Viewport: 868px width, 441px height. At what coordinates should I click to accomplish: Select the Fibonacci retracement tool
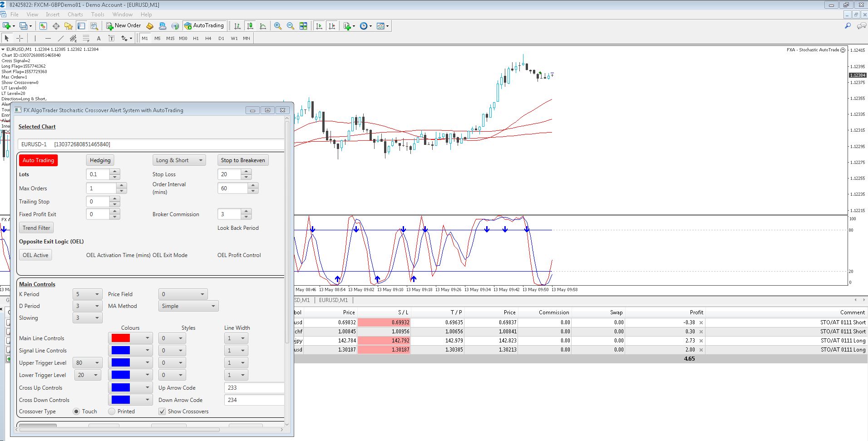86,38
